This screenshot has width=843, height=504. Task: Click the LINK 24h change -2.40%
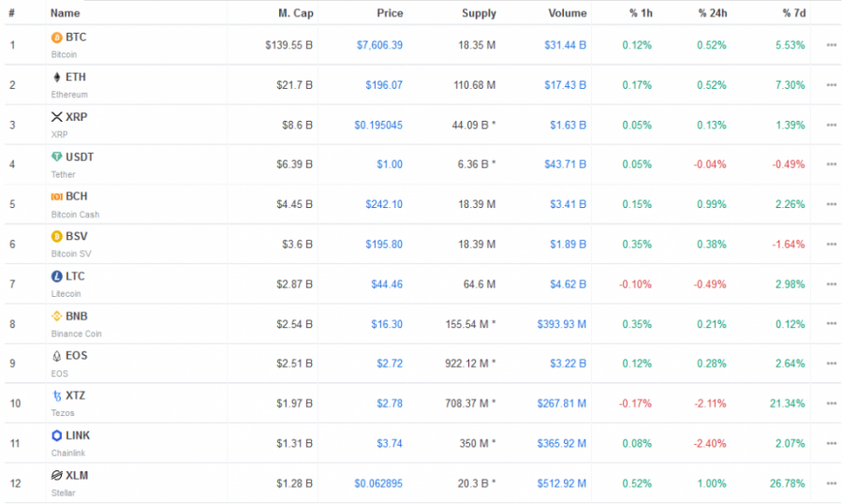[x=710, y=443]
